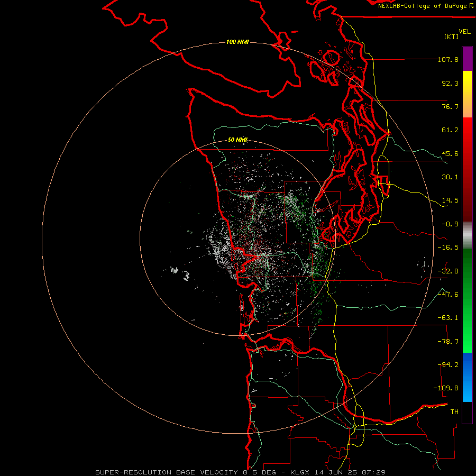Click the -0.9 velocity scale value

pyautogui.click(x=450, y=224)
